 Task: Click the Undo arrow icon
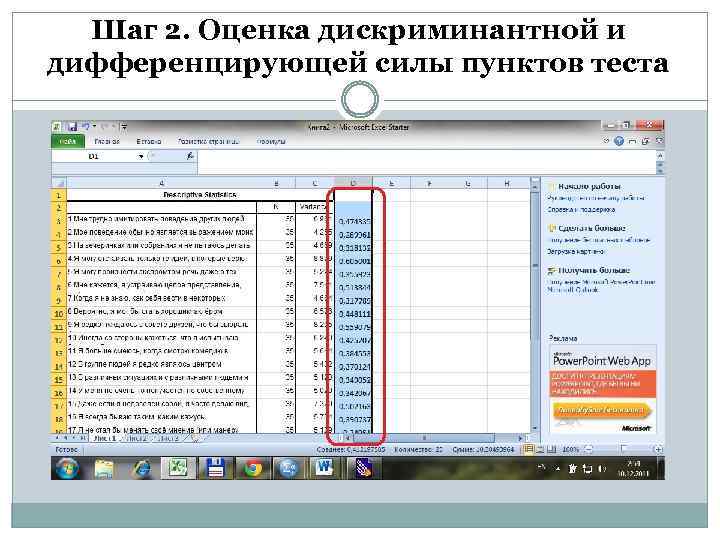(x=86, y=127)
